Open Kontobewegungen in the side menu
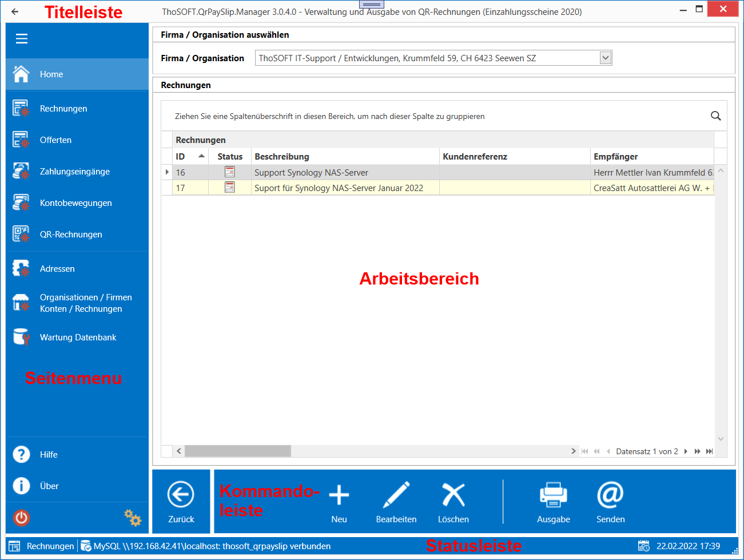744x560 pixels. [x=77, y=203]
